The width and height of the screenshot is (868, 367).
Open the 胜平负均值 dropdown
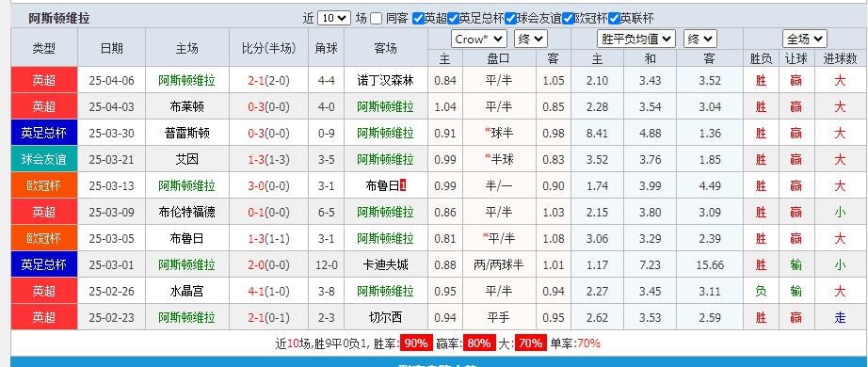[x=636, y=40]
